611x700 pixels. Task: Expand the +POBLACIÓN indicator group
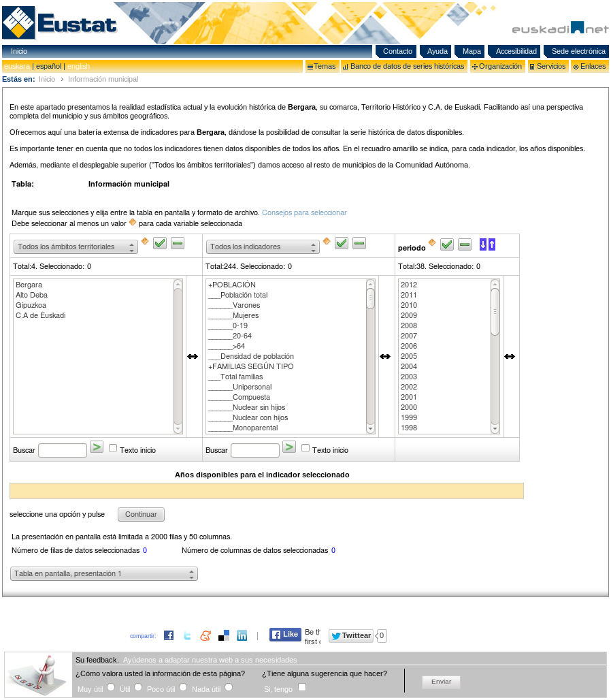click(x=232, y=285)
